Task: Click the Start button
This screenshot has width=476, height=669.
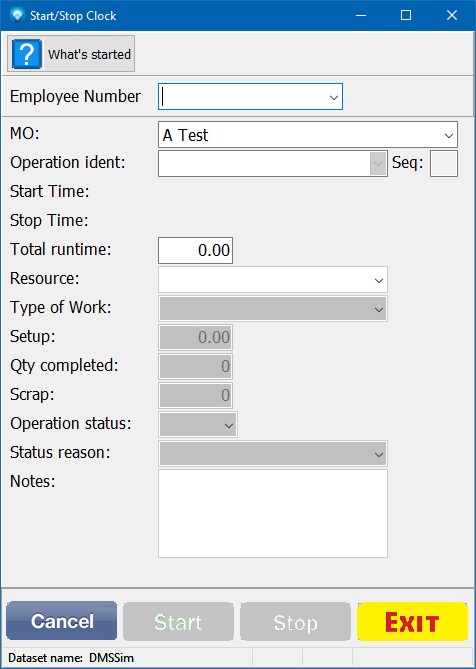Action: (x=178, y=622)
